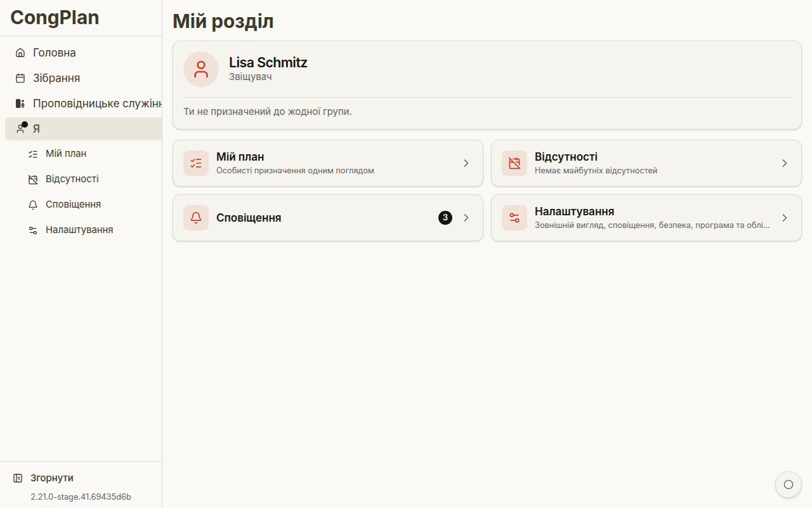This screenshot has height=508, width=812.
Task: Click the calendar icon on Відсутності card
Action: click(514, 163)
